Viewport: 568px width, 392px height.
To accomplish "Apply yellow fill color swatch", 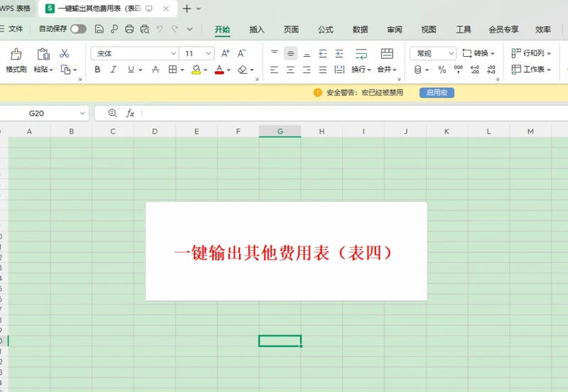I will click(197, 70).
